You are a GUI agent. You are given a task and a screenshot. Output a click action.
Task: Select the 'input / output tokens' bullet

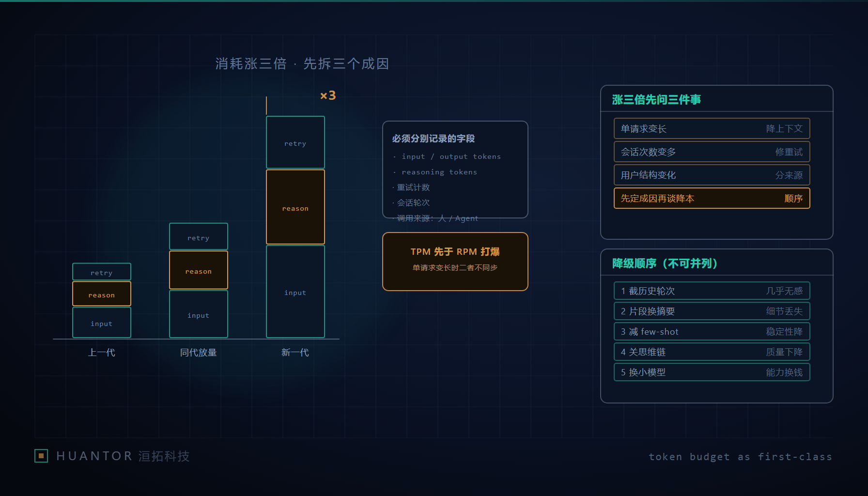[x=447, y=156]
